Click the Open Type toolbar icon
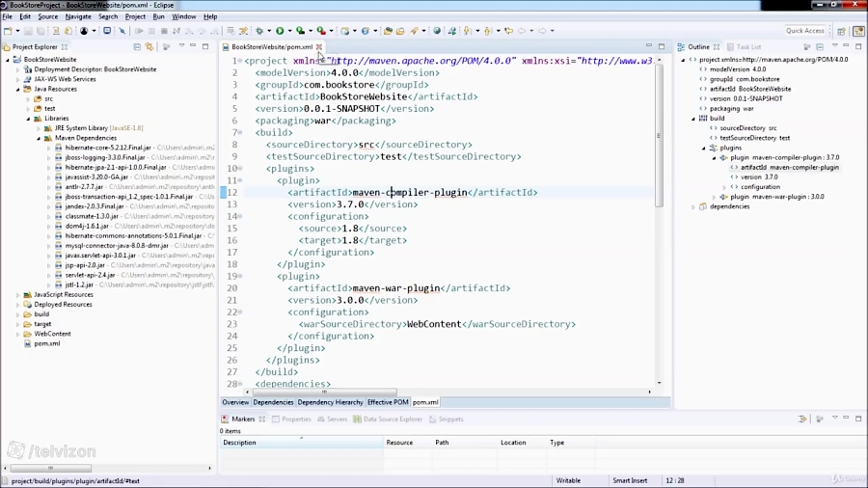The width and height of the screenshot is (868, 488). [388, 31]
